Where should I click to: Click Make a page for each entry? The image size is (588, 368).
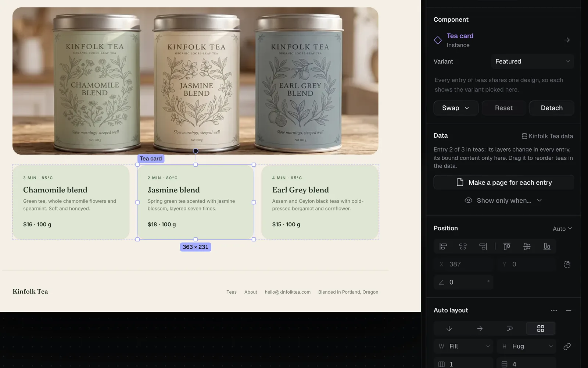point(503,183)
